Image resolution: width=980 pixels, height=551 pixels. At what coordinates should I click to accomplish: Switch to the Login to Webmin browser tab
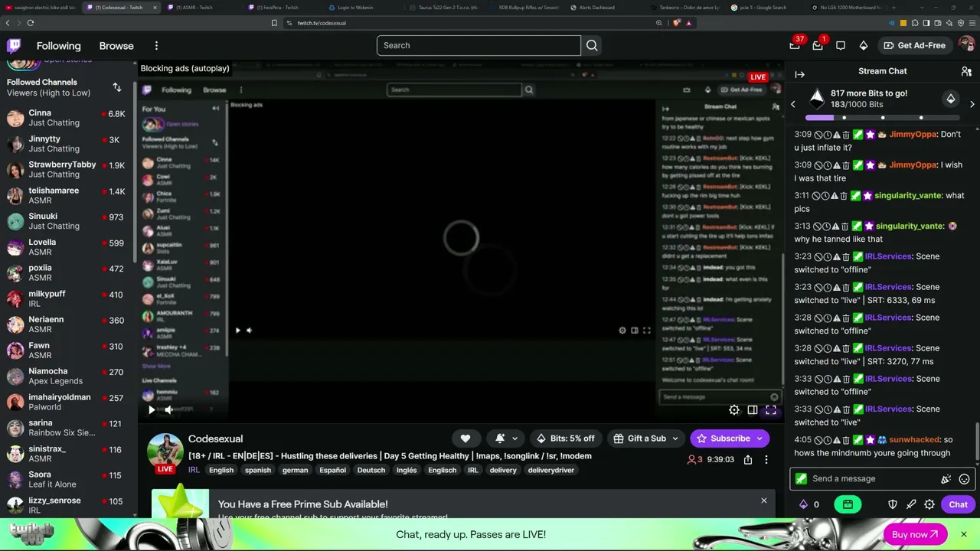pyautogui.click(x=356, y=8)
